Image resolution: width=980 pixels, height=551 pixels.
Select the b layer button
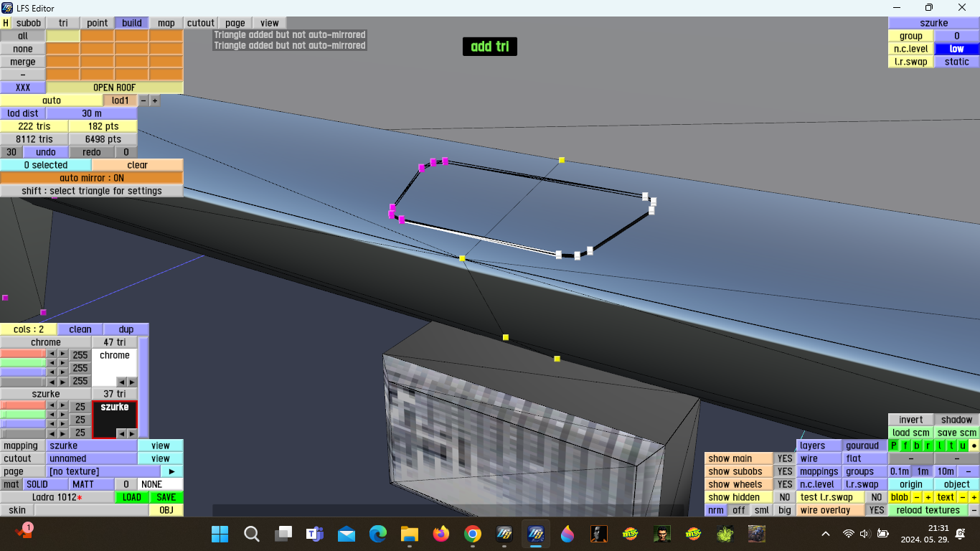click(917, 446)
